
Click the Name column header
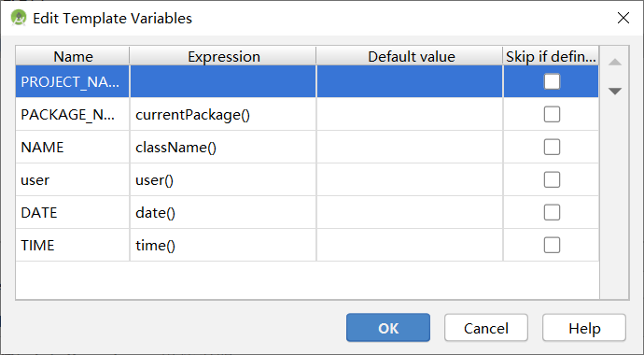click(73, 56)
